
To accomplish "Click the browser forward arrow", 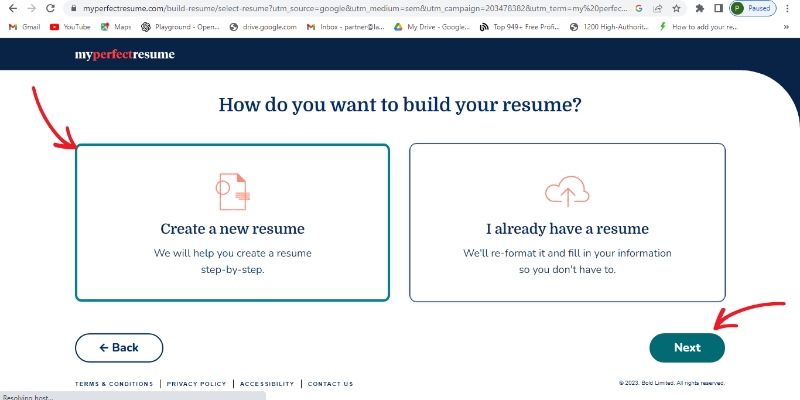I will click(x=33, y=8).
